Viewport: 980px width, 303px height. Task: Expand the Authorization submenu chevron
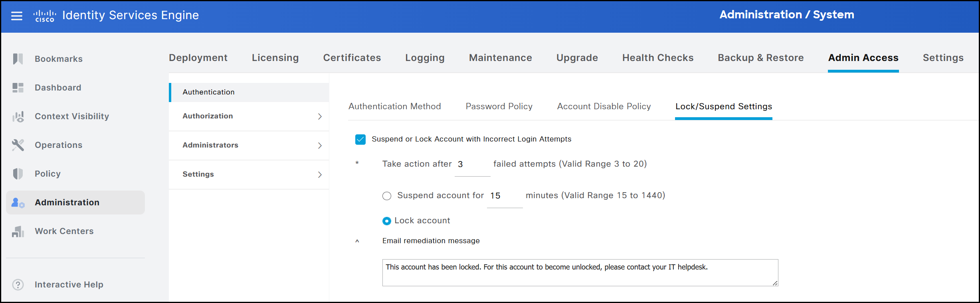point(320,116)
